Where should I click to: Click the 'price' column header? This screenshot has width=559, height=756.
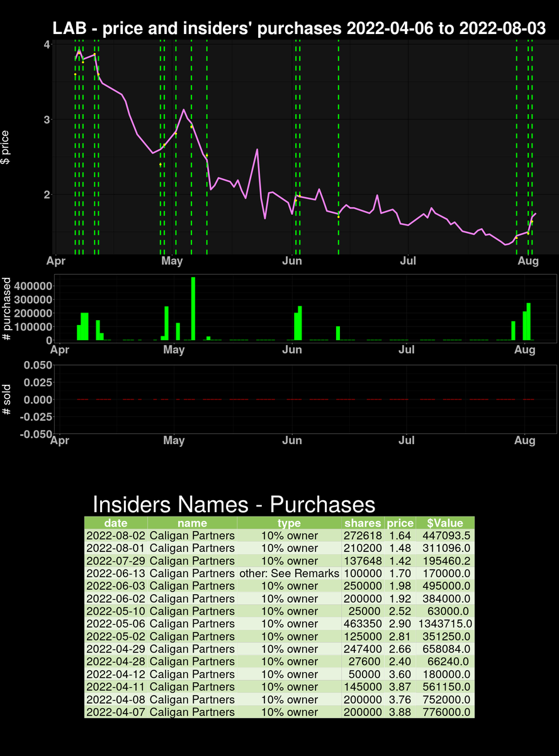click(x=400, y=523)
